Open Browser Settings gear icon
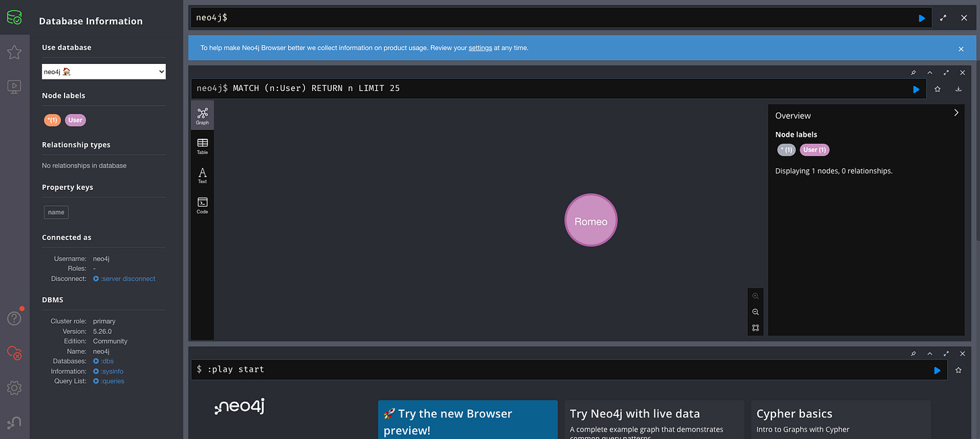The image size is (980, 439). click(x=14, y=388)
